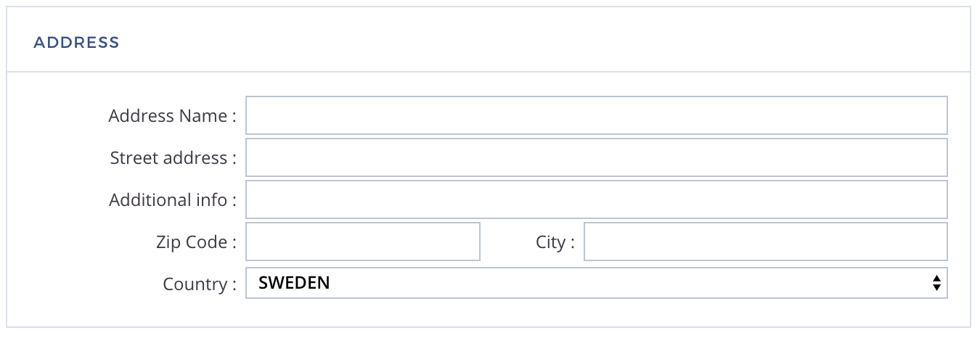This screenshot has width=980, height=338.
Task: Click the up-down arrows on Country select
Action: coord(936,284)
